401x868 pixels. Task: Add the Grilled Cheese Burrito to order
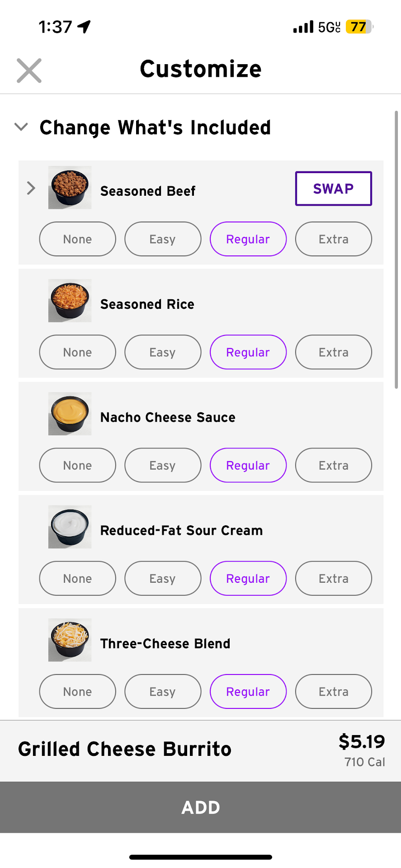tap(200, 807)
